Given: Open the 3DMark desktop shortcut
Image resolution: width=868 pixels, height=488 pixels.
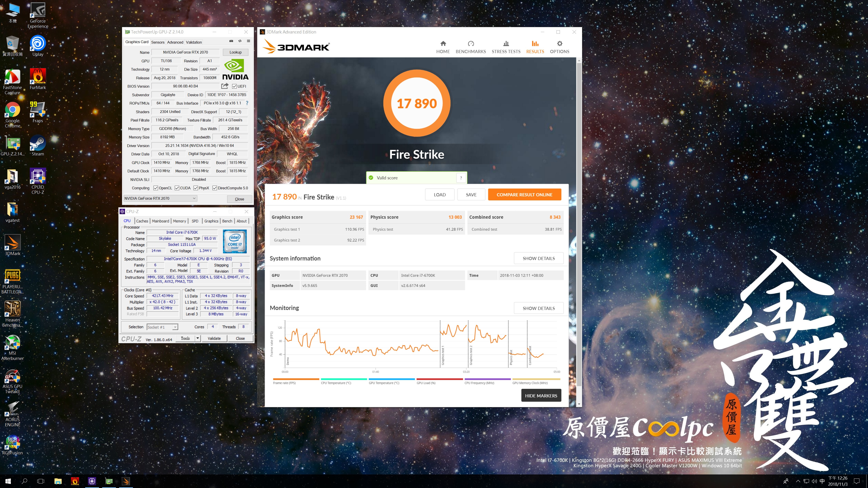Looking at the screenshot, I should click(12, 245).
